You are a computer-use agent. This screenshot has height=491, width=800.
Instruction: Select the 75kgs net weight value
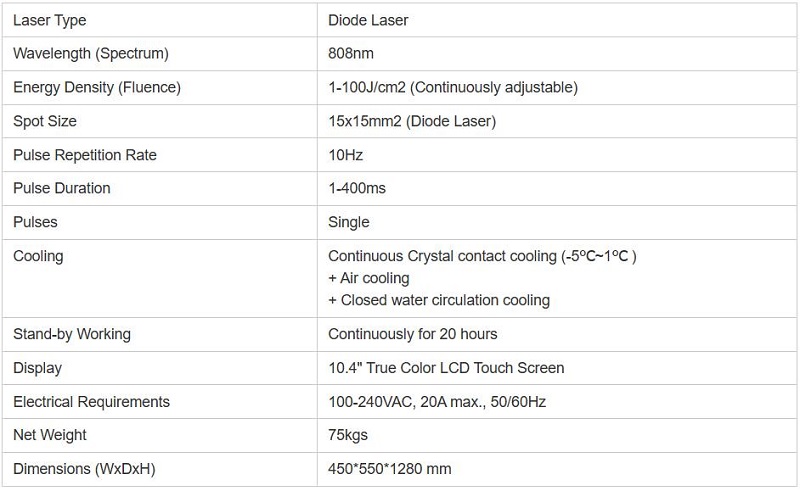(x=347, y=435)
